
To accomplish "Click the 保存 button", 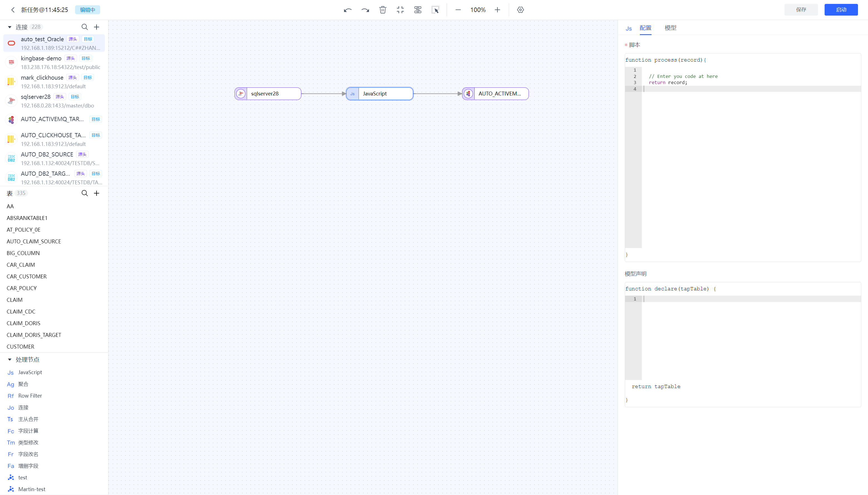I will point(801,9).
